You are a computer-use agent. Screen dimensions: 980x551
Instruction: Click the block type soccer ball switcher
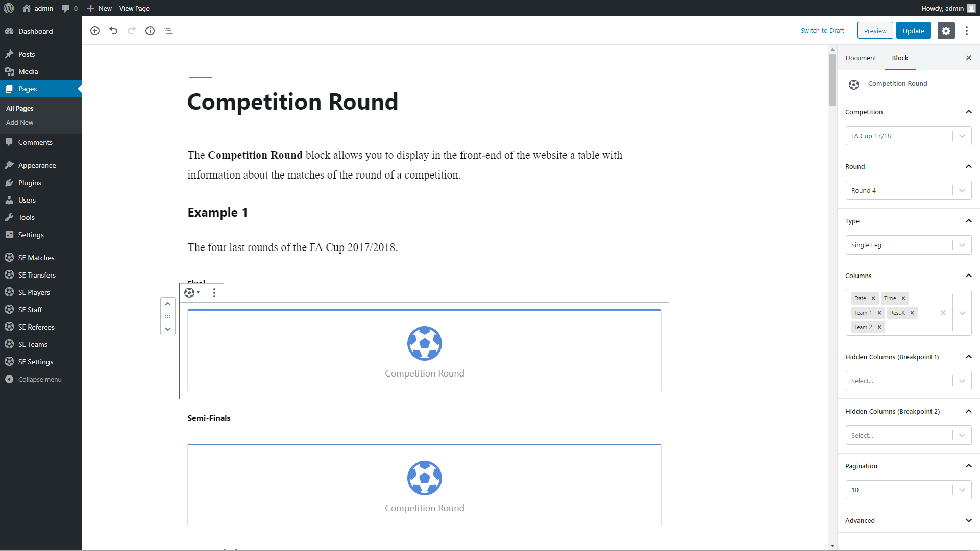(192, 293)
